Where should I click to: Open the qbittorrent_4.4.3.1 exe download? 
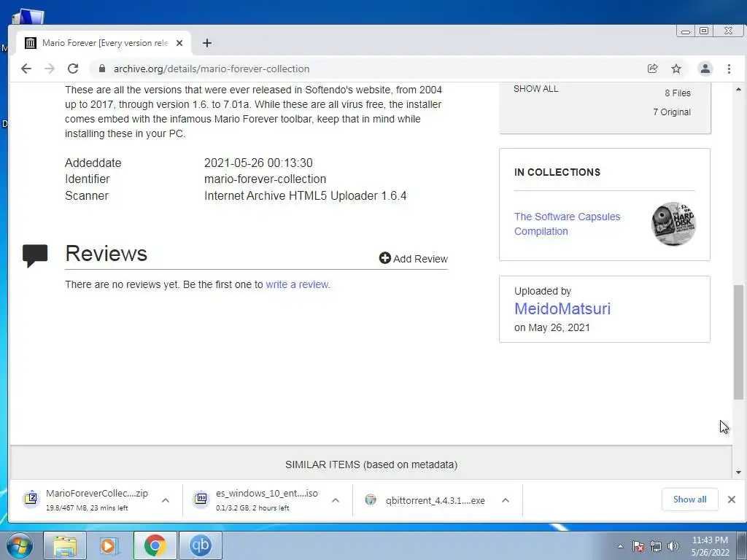click(x=435, y=500)
